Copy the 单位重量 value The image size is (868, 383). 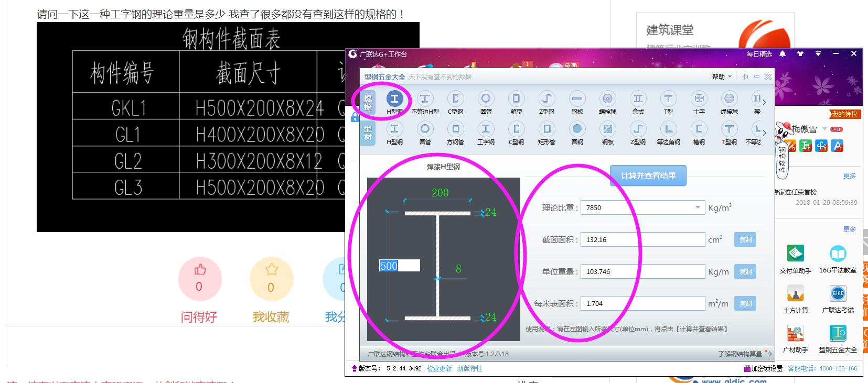[x=745, y=271]
